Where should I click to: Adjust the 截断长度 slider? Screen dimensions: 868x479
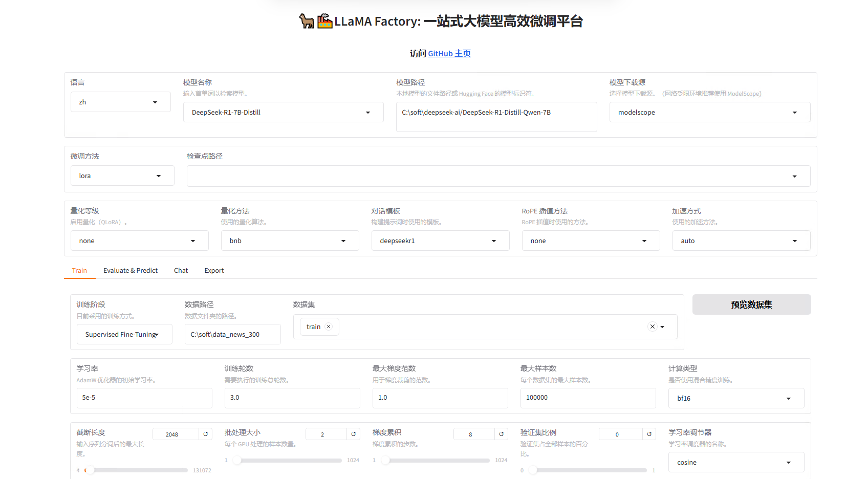click(136, 470)
